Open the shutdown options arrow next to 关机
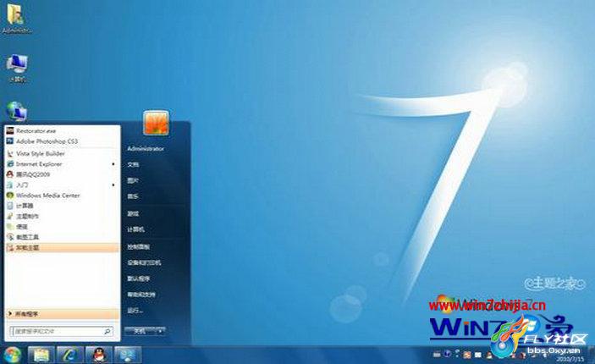The image size is (595, 364). (x=161, y=331)
